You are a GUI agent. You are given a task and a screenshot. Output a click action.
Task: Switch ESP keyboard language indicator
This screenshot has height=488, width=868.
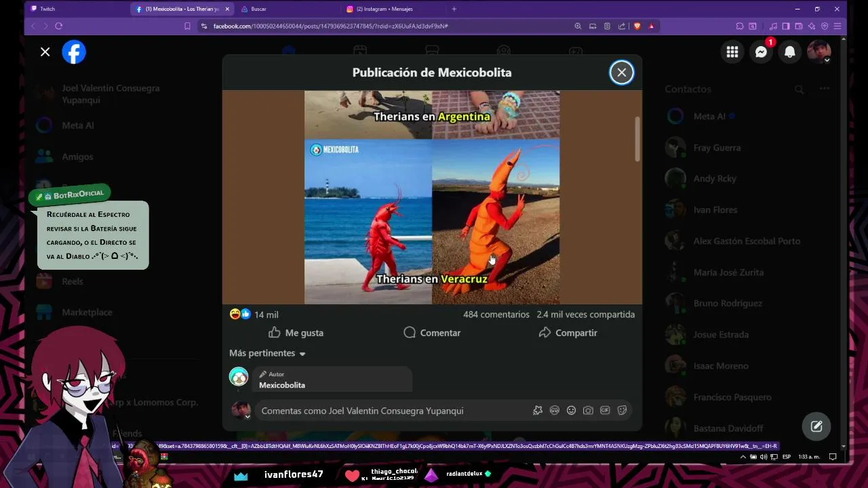click(x=787, y=457)
